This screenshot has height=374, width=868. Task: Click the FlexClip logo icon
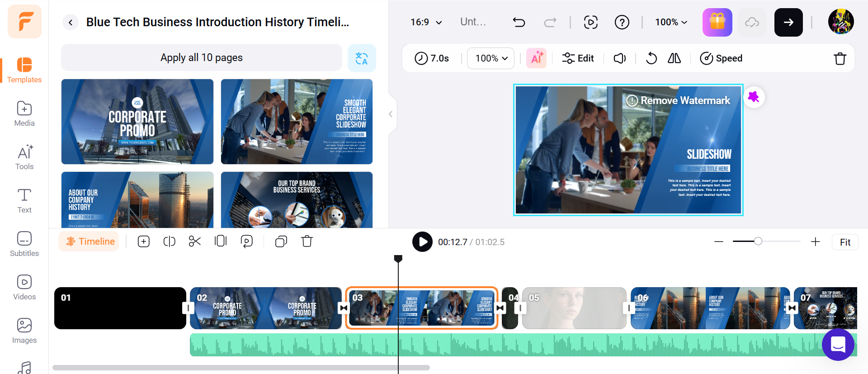(24, 22)
